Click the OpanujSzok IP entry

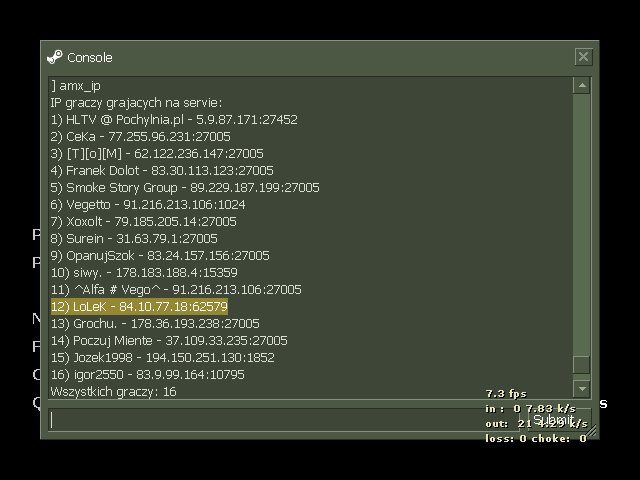[x=160, y=255]
